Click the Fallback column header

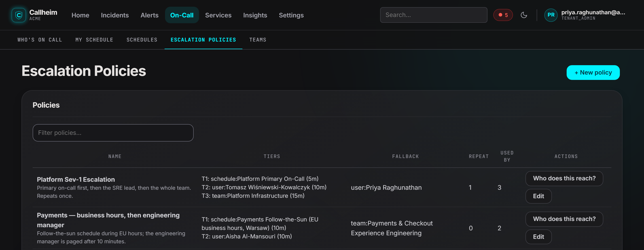[405, 156]
